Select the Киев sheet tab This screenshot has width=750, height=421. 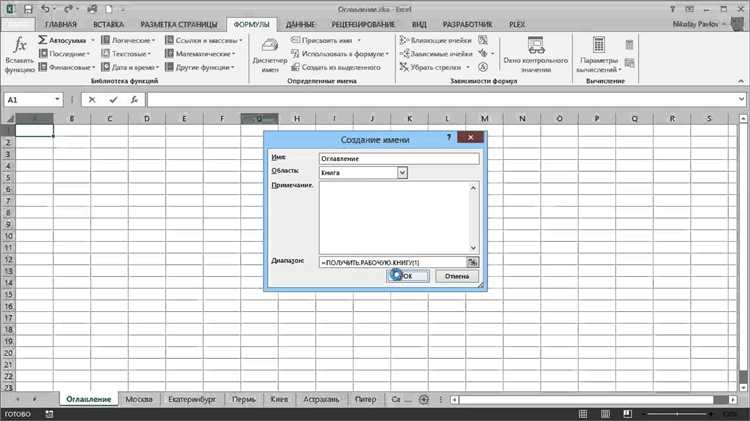(x=279, y=399)
